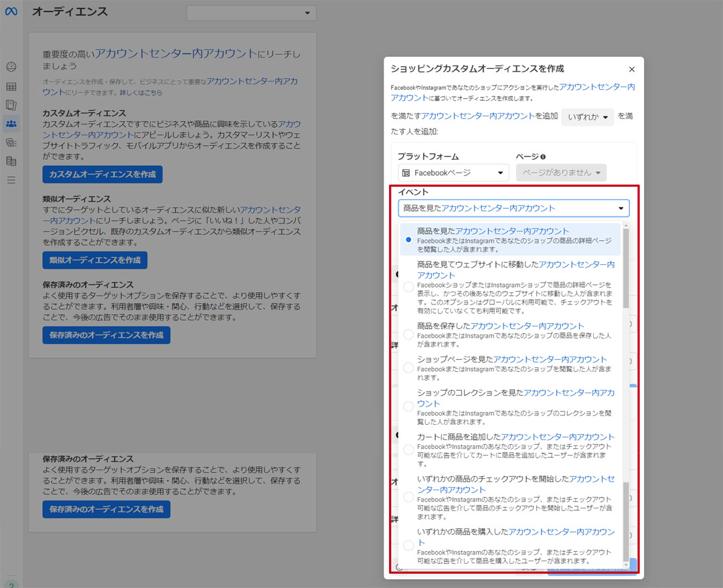The height and width of the screenshot is (588, 723).
Task: Click 類似オーディエンスを作成 button
Action: (x=95, y=260)
